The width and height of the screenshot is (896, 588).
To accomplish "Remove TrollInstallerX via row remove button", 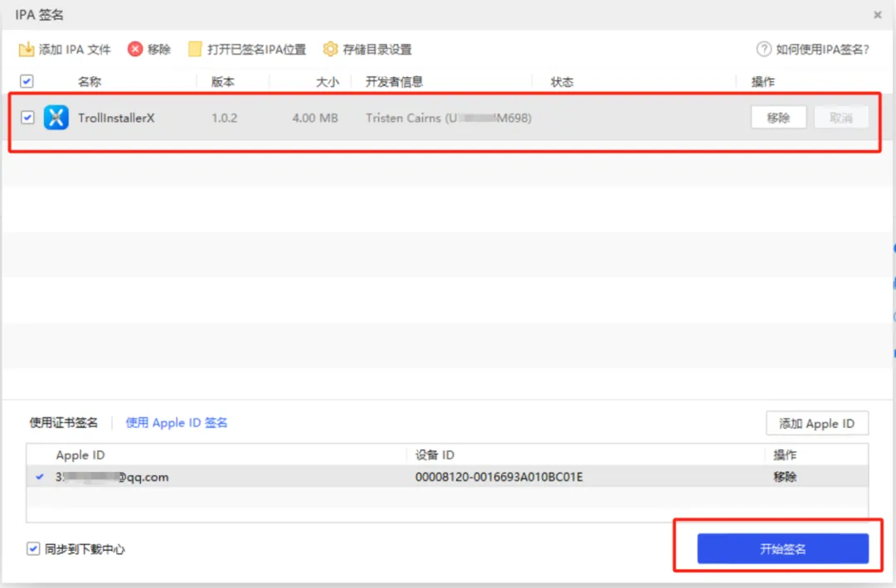I will [778, 118].
